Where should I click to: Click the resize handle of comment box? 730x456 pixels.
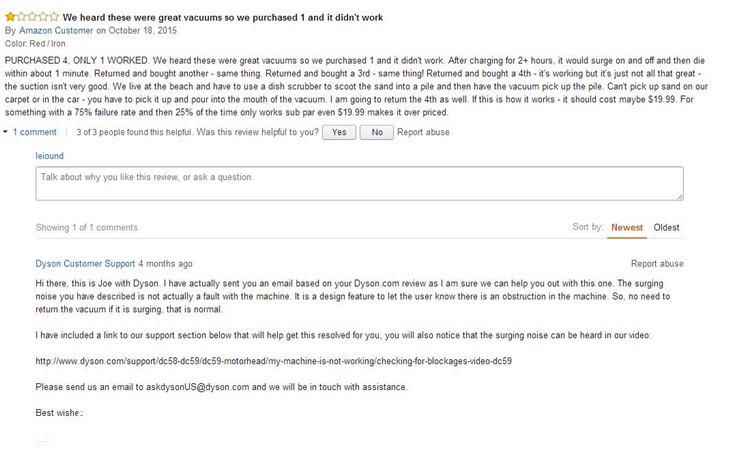tap(680, 197)
